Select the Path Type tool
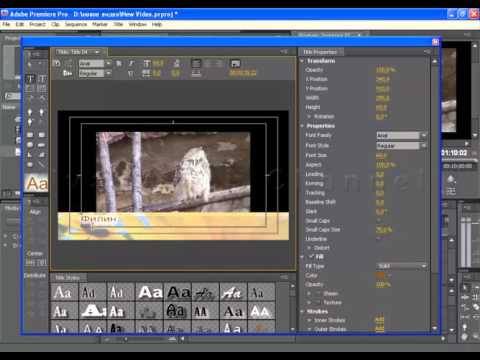Image resolution: width=480 pixels, height=360 pixels. (30, 98)
